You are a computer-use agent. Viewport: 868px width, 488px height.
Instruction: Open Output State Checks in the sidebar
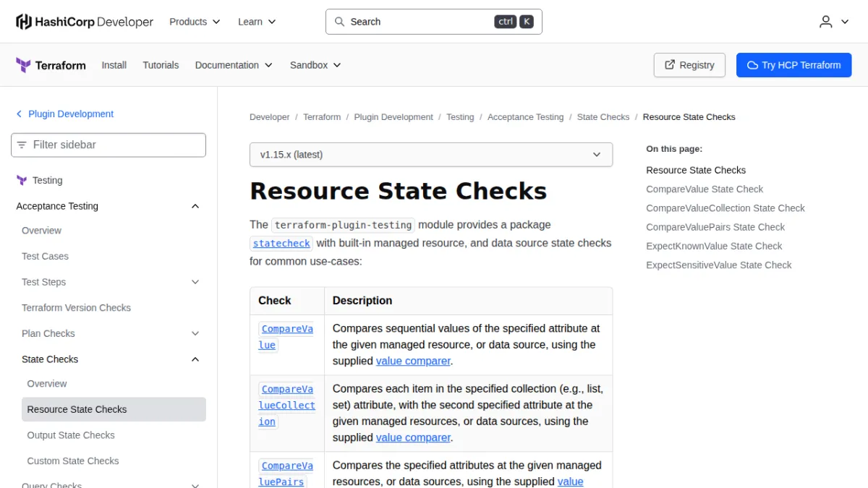tap(71, 435)
